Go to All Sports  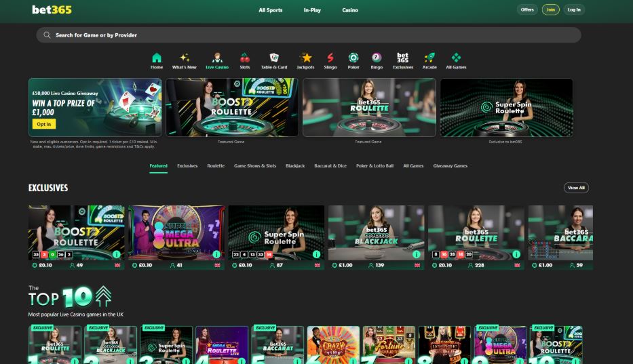pyautogui.click(x=271, y=10)
